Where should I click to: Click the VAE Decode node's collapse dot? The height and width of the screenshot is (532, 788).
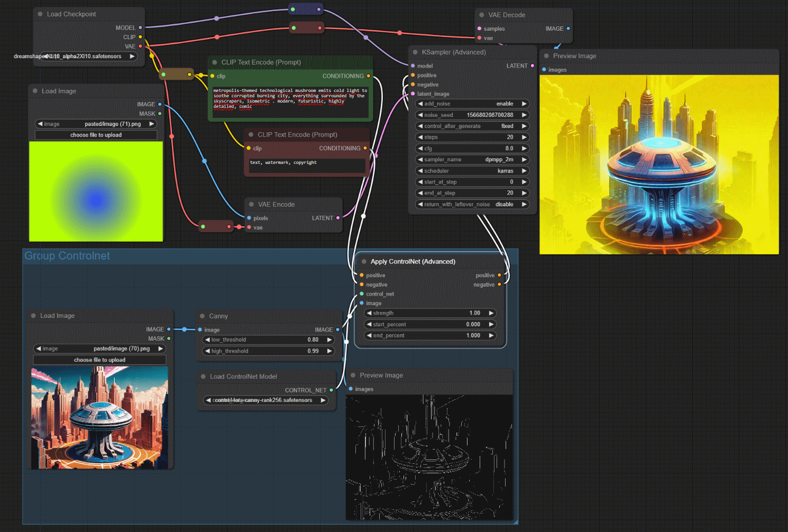[482, 15]
